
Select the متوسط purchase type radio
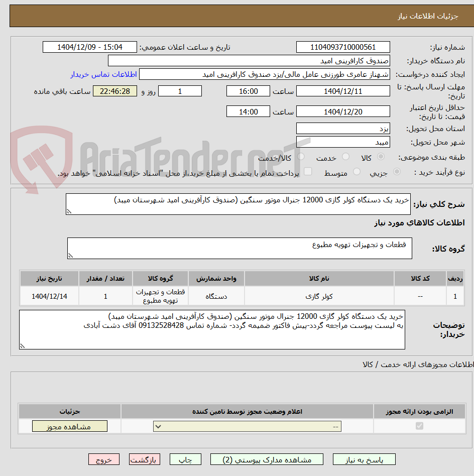coord(357,172)
